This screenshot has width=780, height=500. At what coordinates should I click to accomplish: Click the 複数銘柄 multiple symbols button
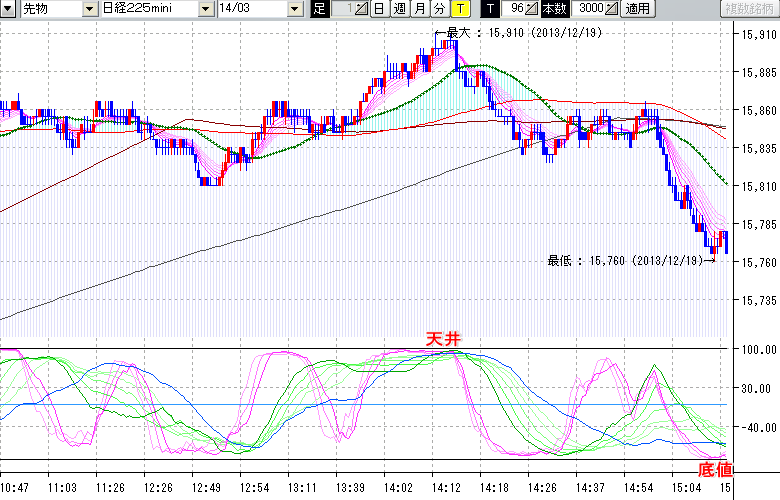(748, 9)
